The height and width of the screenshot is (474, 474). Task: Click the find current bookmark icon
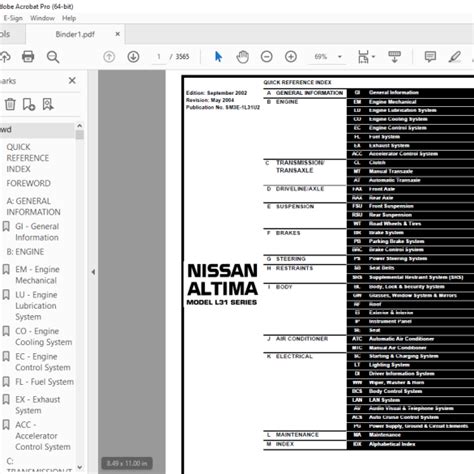(48, 104)
